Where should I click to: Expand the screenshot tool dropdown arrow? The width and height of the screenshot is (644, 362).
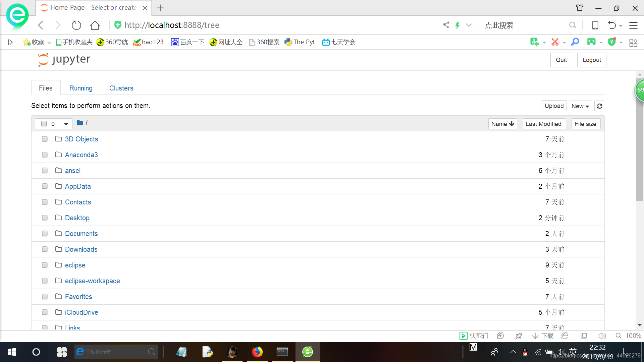[564, 43]
